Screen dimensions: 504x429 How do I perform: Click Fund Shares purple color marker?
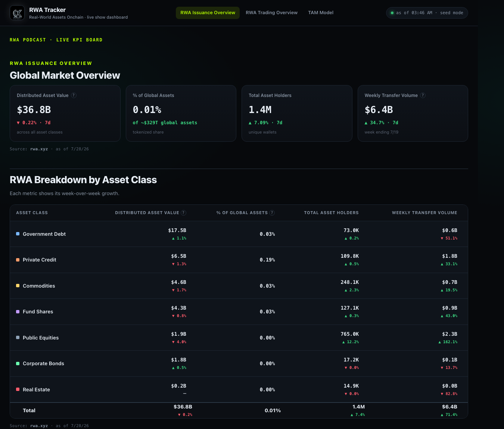tap(18, 311)
